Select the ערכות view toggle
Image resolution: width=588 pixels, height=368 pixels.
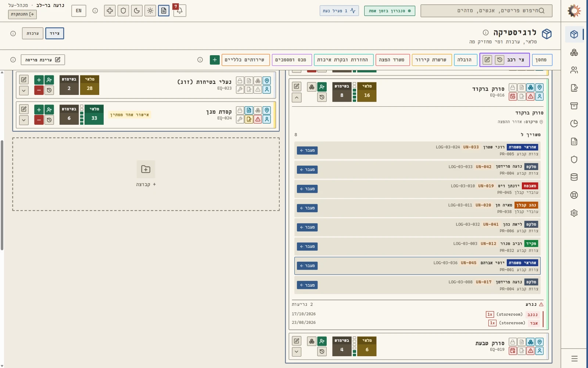point(33,33)
